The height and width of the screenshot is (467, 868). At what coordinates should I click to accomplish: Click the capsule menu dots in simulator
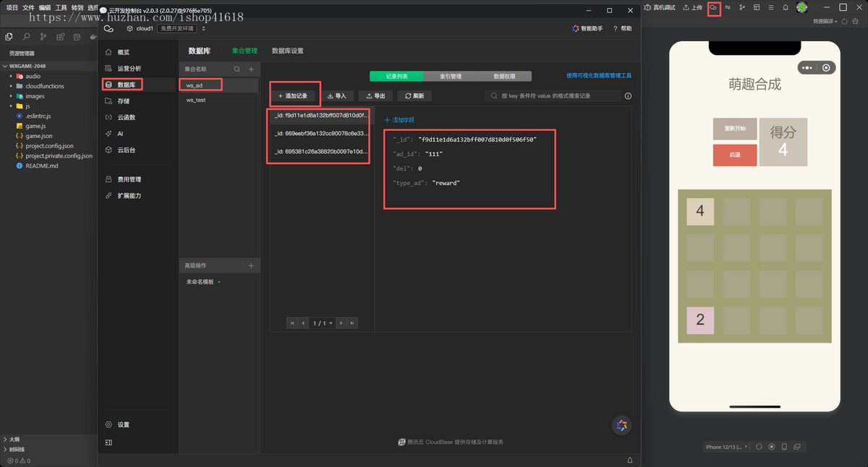point(807,68)
